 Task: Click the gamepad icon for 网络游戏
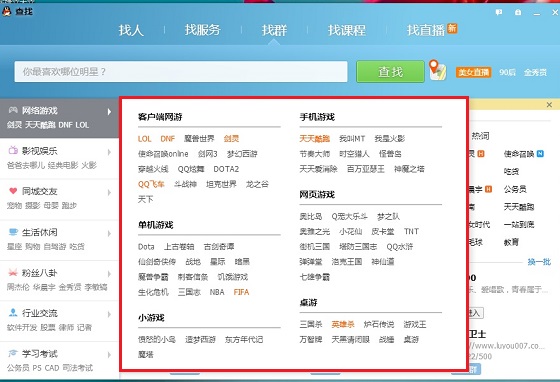[13, 110]
